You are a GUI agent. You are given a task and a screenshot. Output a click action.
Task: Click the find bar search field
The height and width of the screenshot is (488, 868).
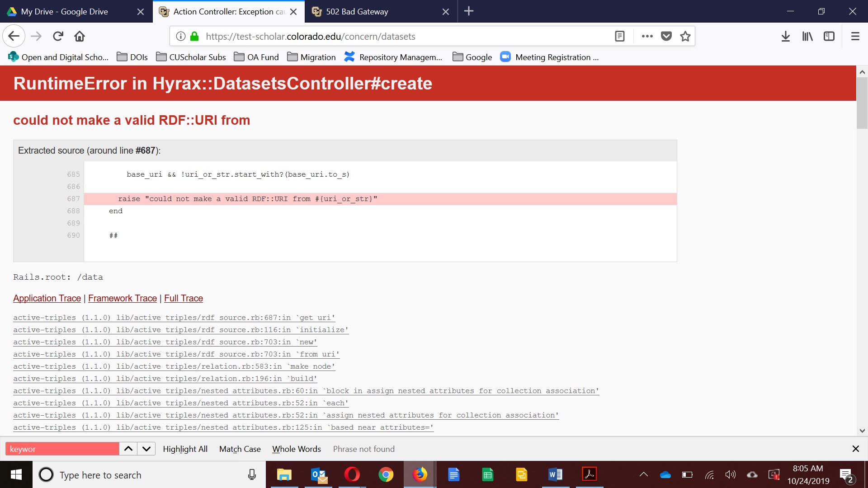coord(62,449)
